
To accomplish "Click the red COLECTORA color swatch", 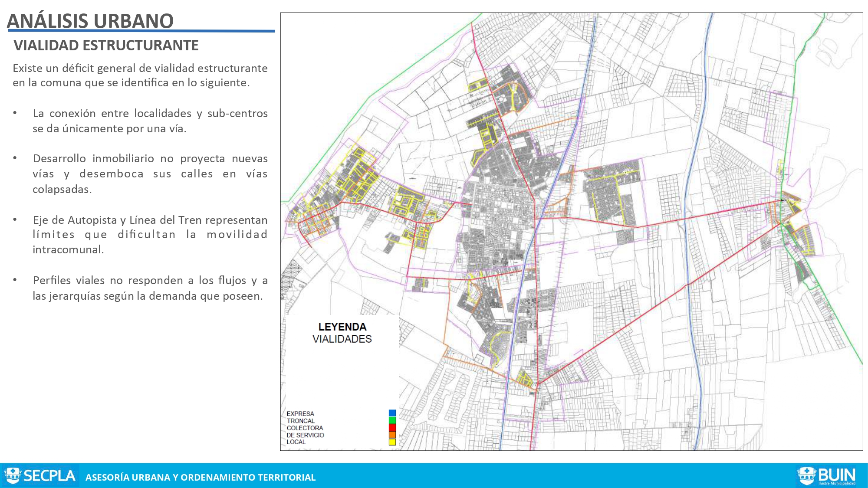I will (x=392, y=427).
